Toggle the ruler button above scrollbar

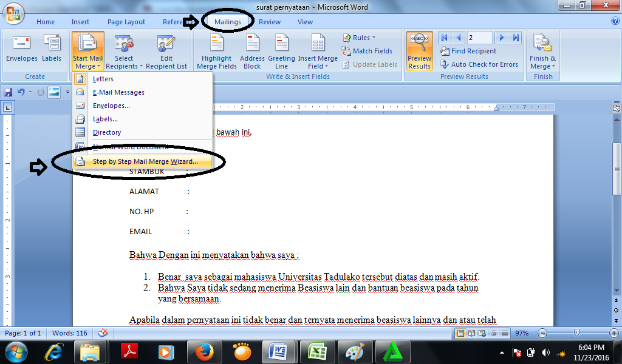[617, 108]
